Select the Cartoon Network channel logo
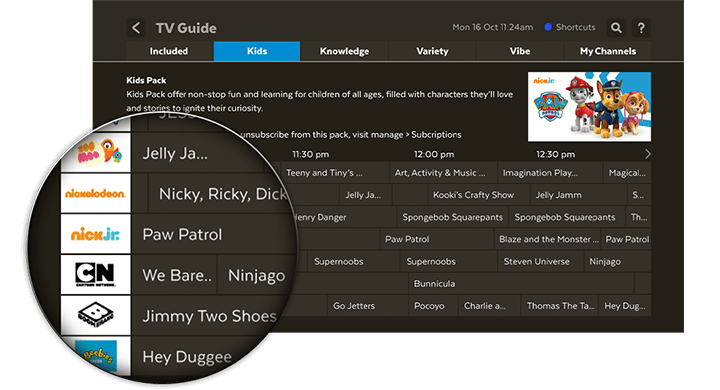 click(96, 274)
